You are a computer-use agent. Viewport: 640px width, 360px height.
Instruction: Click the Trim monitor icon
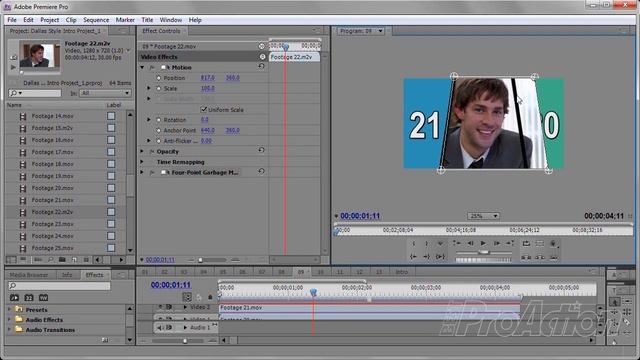pyautogui.click(x=553, y=257)
